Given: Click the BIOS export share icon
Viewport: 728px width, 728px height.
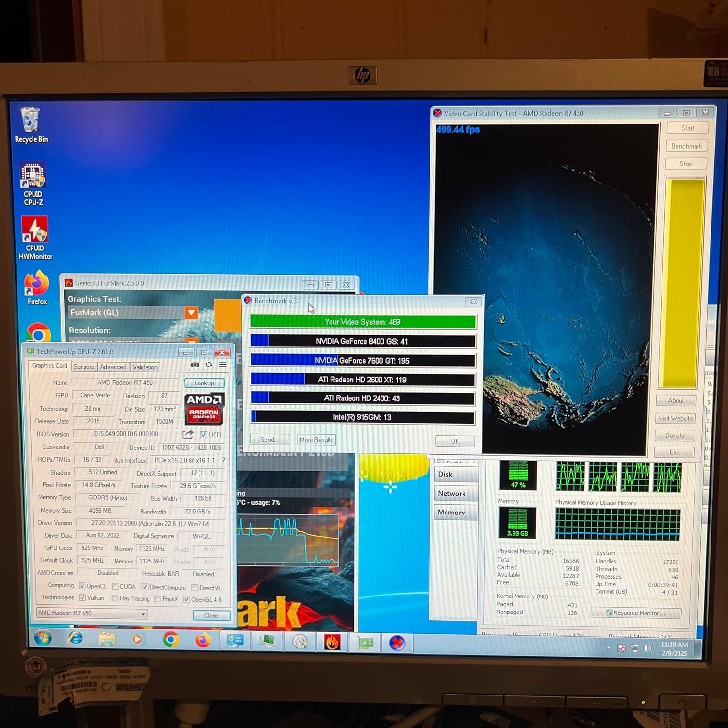Looking at the screenshot, I should click(x=188, y=434).
